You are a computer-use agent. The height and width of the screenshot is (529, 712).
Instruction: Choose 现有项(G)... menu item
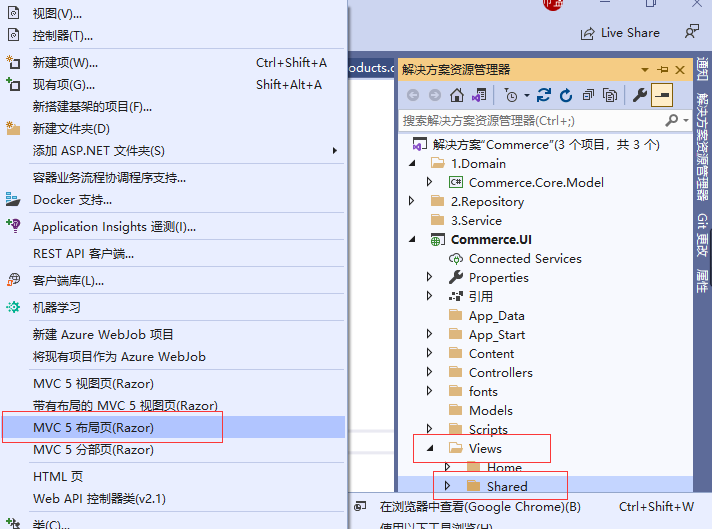(173, 84)
